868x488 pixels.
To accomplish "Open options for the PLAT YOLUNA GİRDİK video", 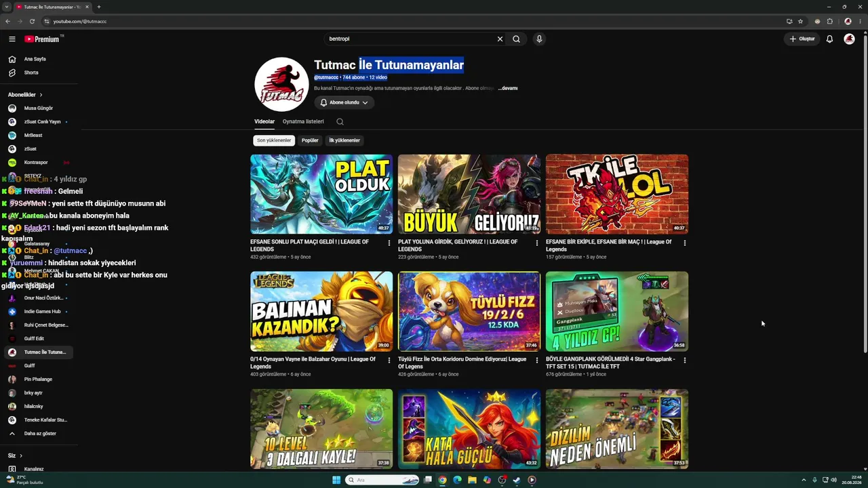I will pos(537,243).
